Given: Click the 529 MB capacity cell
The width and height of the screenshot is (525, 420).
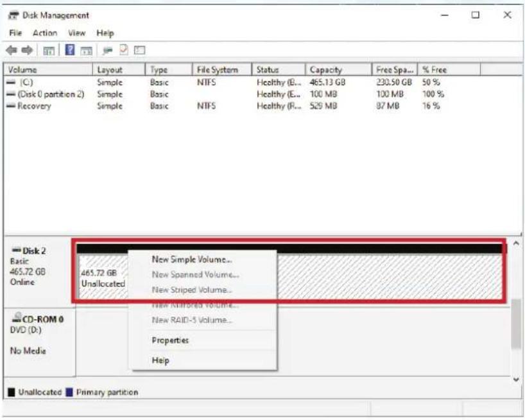Looking at the screenshot, I should point(323,106).
